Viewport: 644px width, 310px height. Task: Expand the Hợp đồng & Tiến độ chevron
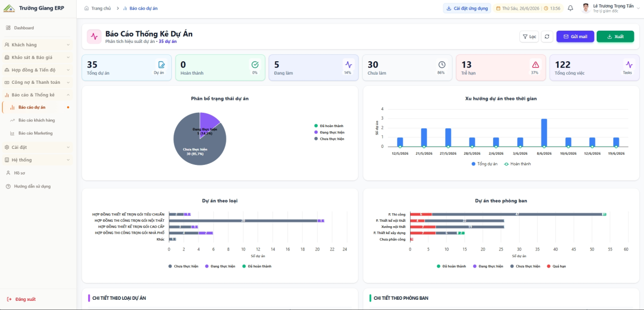[x=68, y=70]
